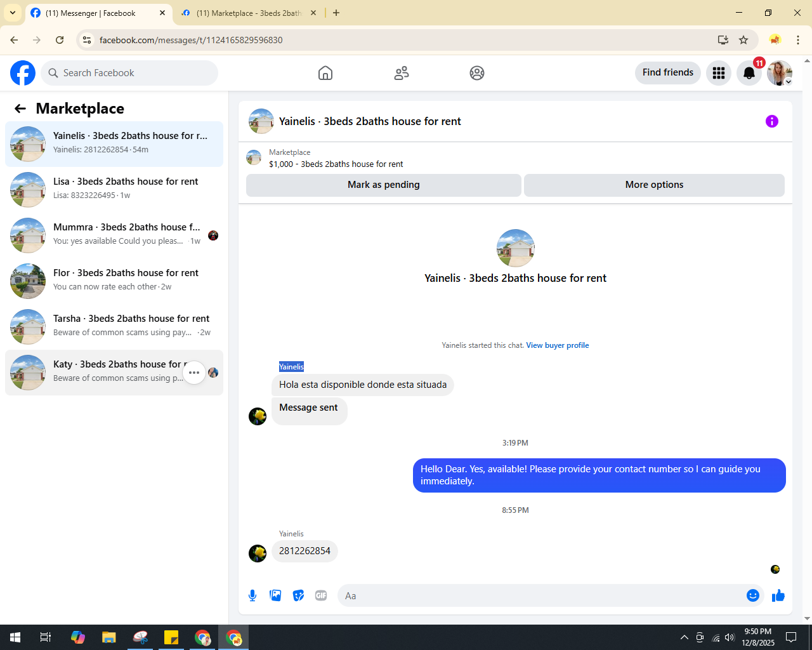Show hidden system tray icons
Screen dimensions: 812x650
(x=684, y=637)
